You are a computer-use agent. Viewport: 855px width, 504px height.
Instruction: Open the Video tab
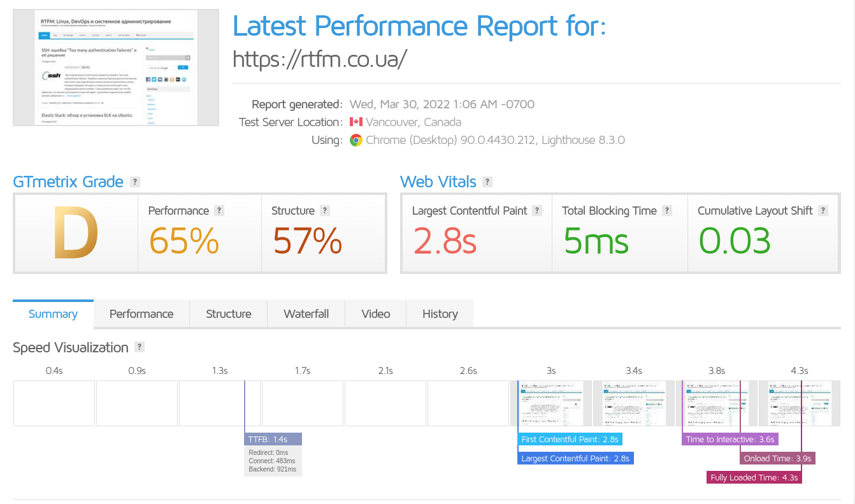[x=376, y=314]
